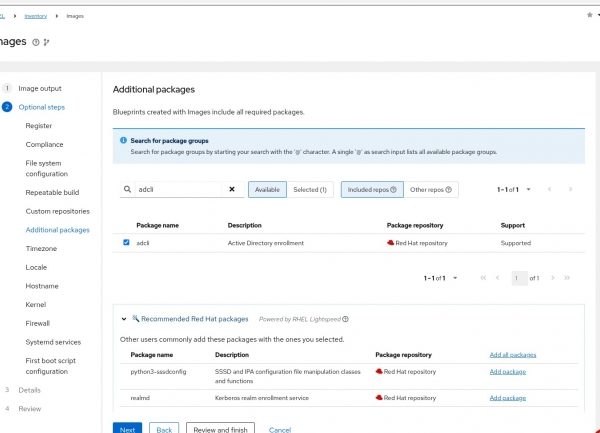Click the favorite star icon
Viewport: 600px width, 433px height.
[590, 15]
